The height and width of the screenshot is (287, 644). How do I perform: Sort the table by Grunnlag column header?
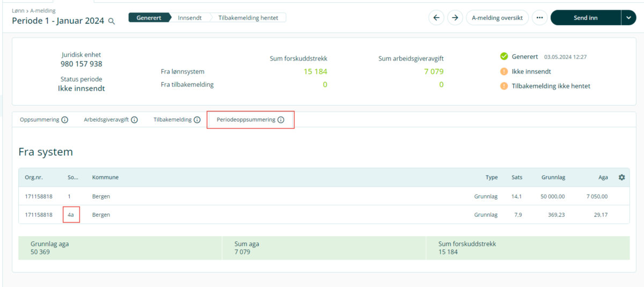(x=552, y=178)
